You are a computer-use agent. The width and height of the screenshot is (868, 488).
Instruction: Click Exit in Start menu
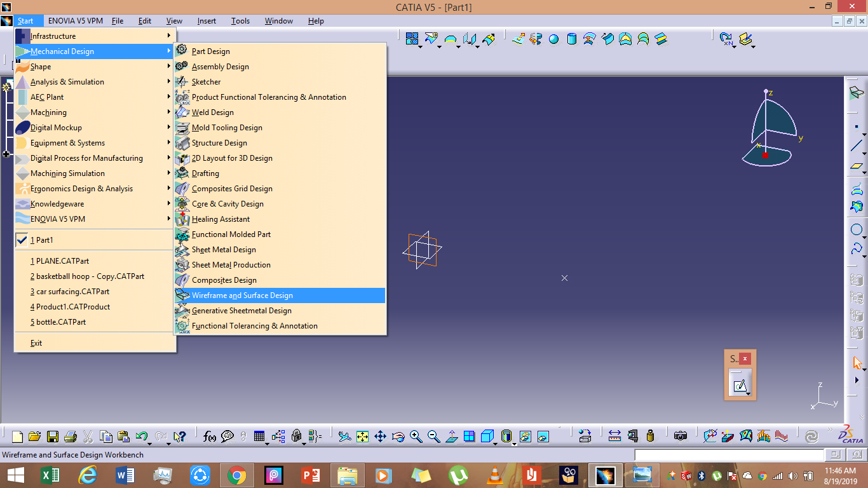pyautogui.click(x=95, y=343)
